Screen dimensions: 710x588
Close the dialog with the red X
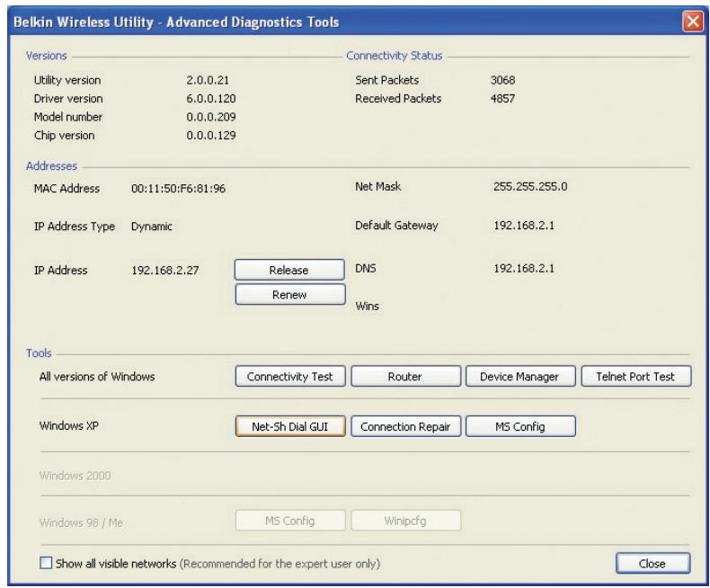[693, 22]
